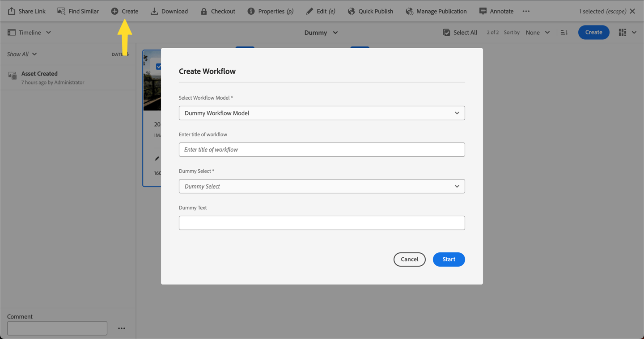Open Find Similar from the toolbar
This screenshot has height=339, width=644.
coord(78,11)
